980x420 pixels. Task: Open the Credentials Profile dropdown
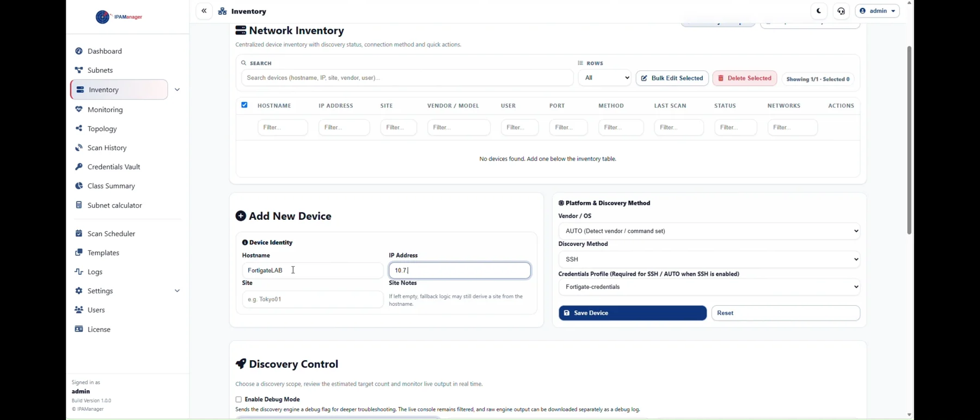(709, 287)
